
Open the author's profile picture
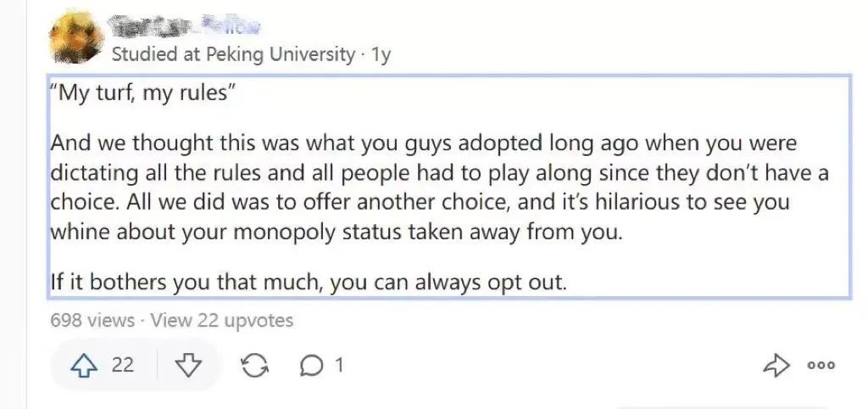point(76,38)
